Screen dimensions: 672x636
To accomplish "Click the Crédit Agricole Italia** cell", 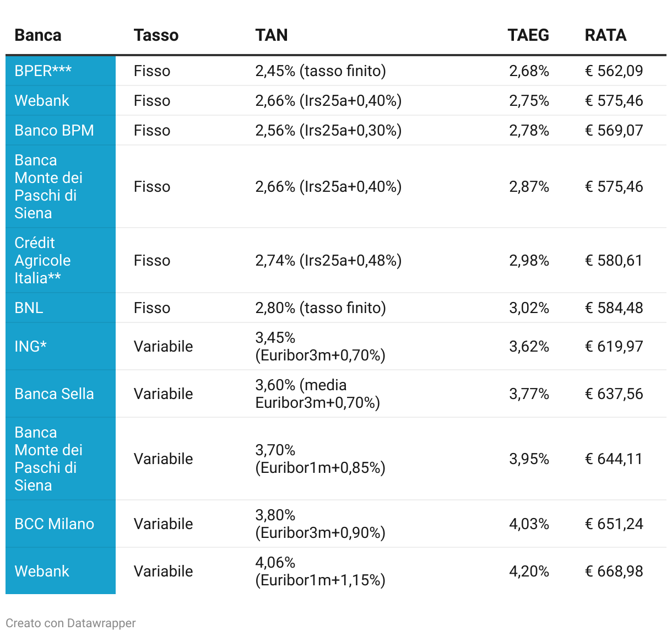I will pyautogui.click(x=42, y=260).
